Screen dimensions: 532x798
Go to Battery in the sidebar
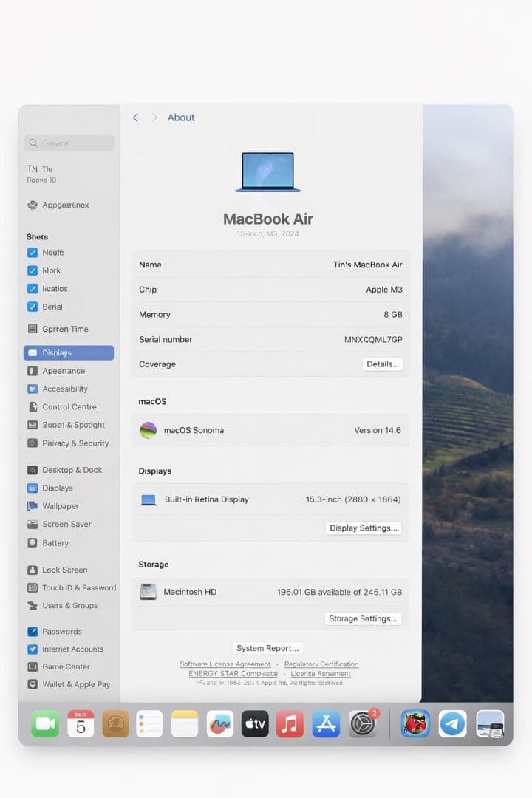(55, 543)
